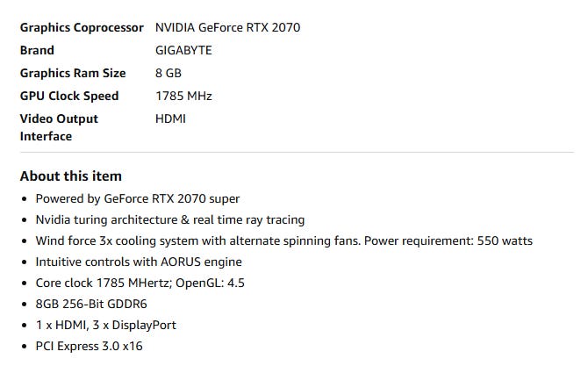Click the 1 x HDMI, 3 x DisplayPort line
This screenshot has height=373, width=588.
(105, 325)
